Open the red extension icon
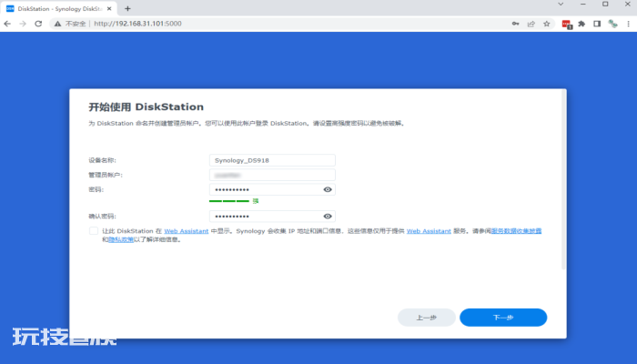637x364 pixels. (566, 24)
